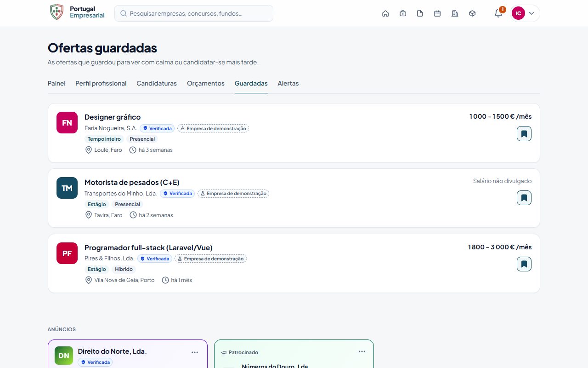588x368 pixels.
Task: Click the Faria Nogueira, S.A. company name
Action: pos(111,128)
